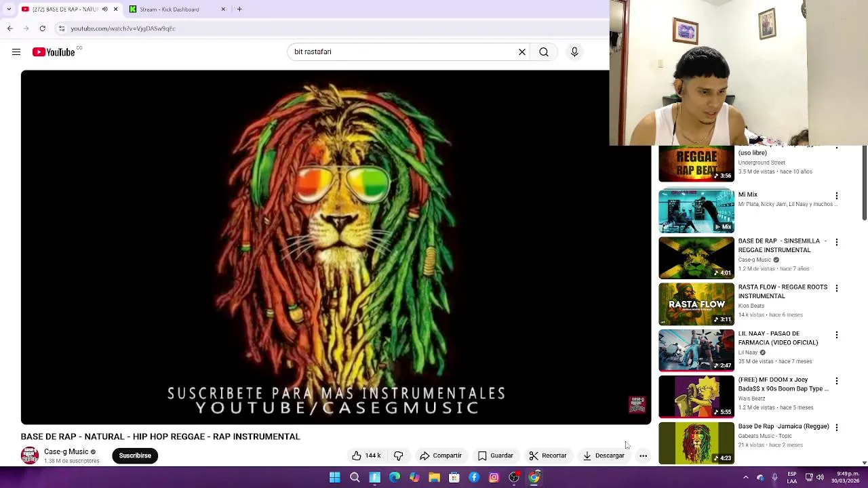Launch Microsoft Edge from taskbar
Screen dimensions: 868x488
tap(395, 478)
